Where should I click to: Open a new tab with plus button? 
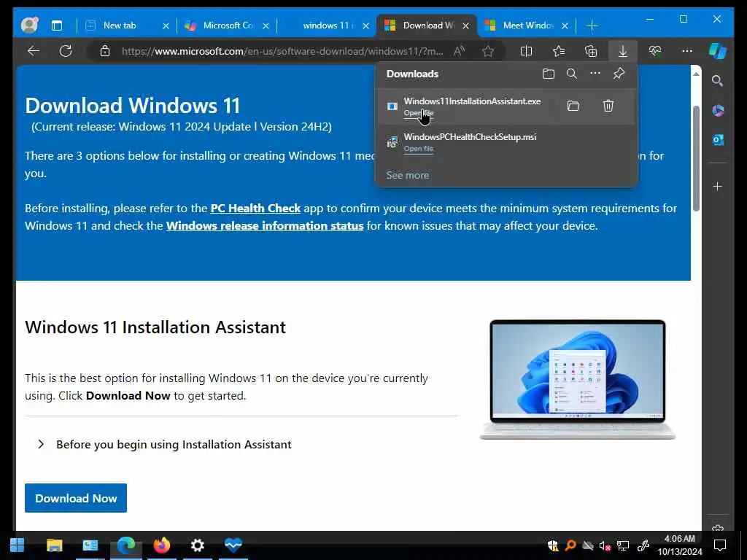(592, 26)
